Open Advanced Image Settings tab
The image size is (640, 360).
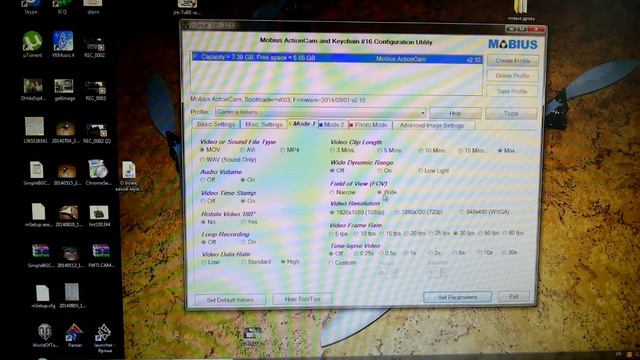coord(433,125)
